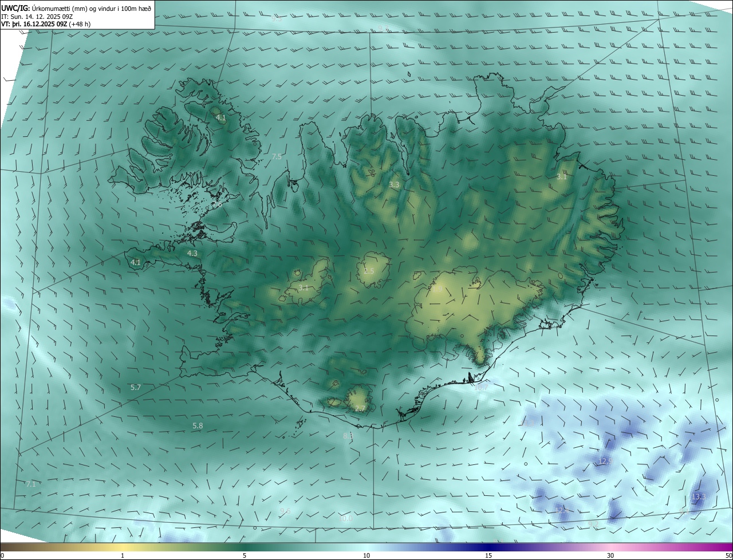This screenshot has height=560, width=733.
Task: Click the 50 tick on the colour scale
Action: point(728,555)
